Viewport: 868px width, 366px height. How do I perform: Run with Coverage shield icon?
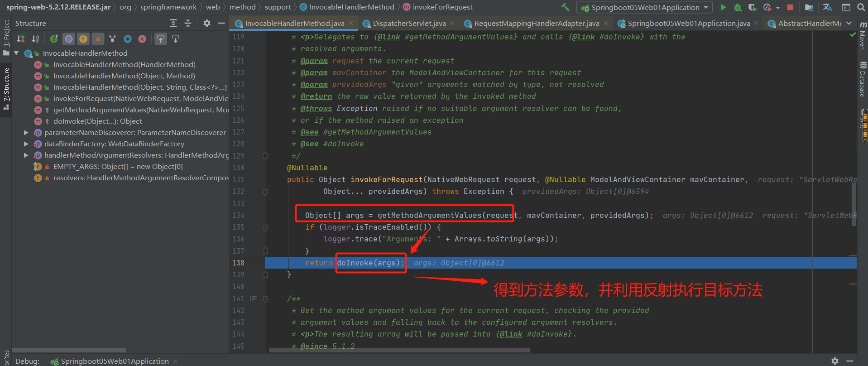pyautogui.click(x=752, y=7)
